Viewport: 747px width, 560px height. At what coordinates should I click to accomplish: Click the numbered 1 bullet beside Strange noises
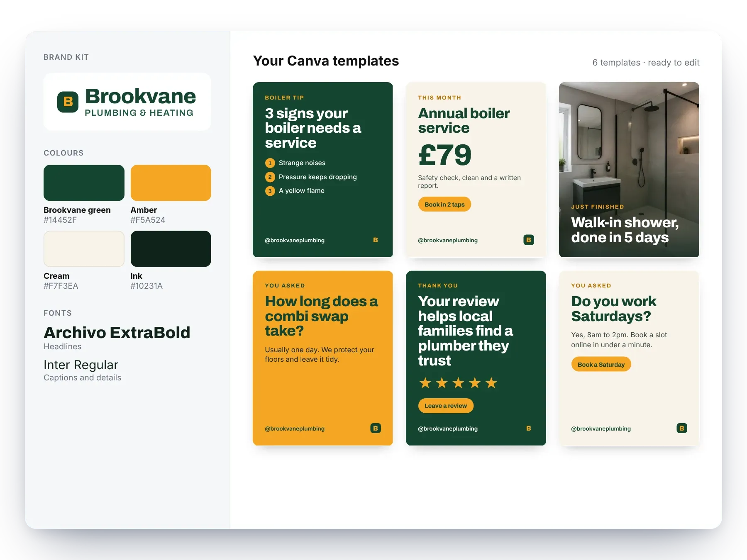[x=270, y=163]
